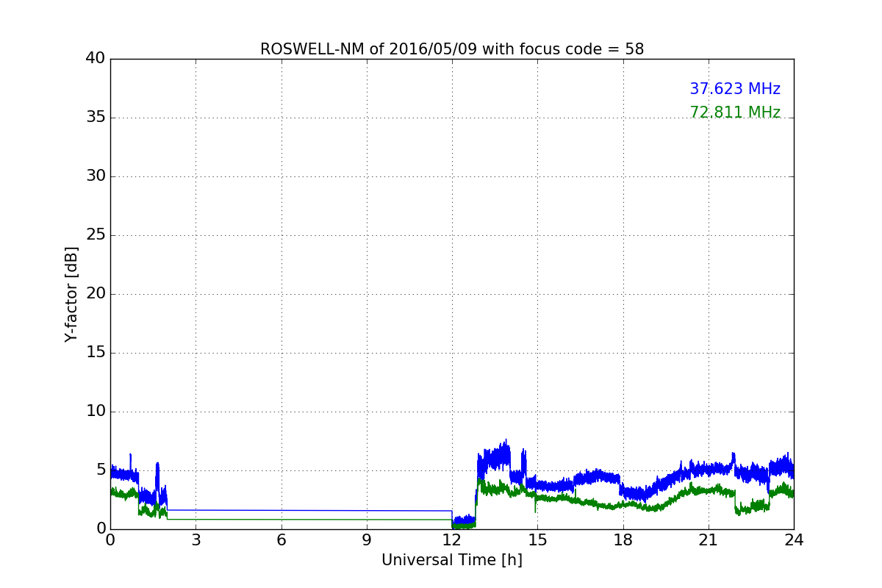Click the plot title ROSWELL-NM of 2016/05/09
The width and height of the screenshot is (882, 588).
click(x=452, y=49)
